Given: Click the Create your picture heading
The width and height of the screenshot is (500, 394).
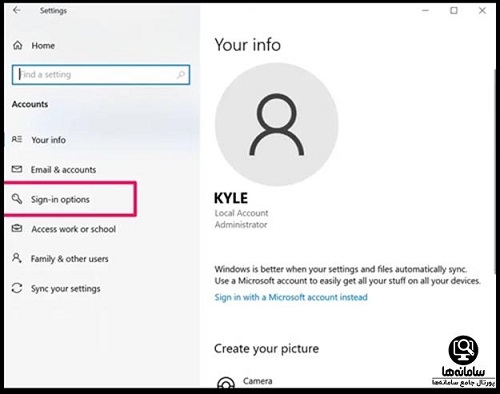Looking at the screenshot, I should [266, 349].
